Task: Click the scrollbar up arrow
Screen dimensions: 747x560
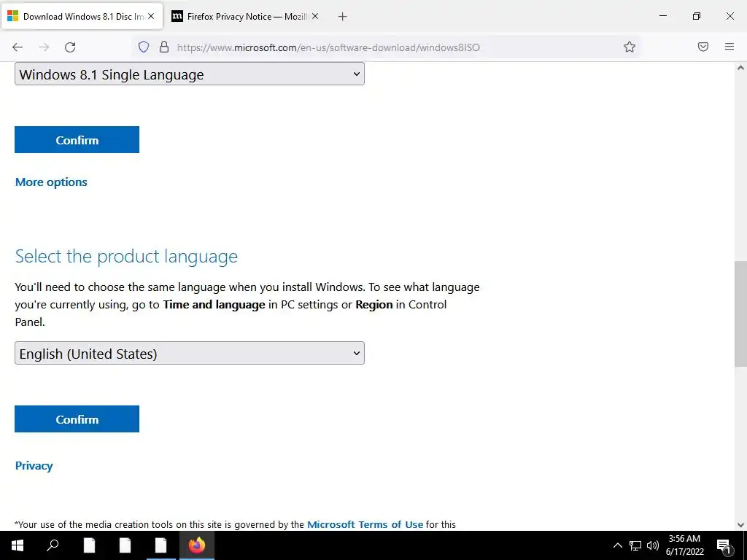Action: pyautogui.click(x=740, y=68)
